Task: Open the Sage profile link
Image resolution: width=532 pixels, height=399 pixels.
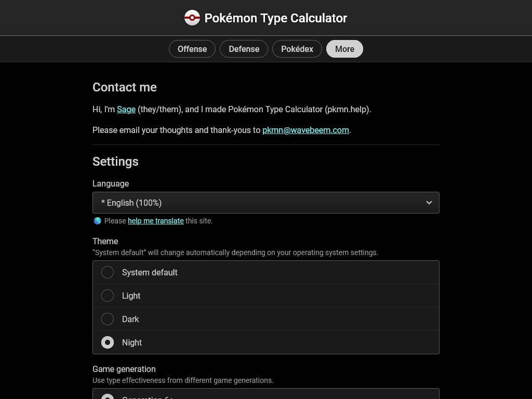Action: click(126, 109)
